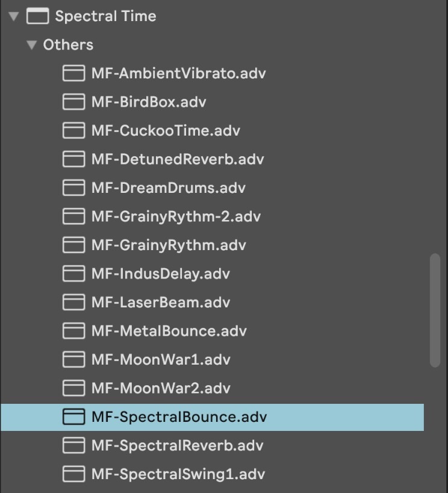The image size is (448, 493).
Task: Select the MF-GrainyRythm.adv preset
Action: [169, 245]
